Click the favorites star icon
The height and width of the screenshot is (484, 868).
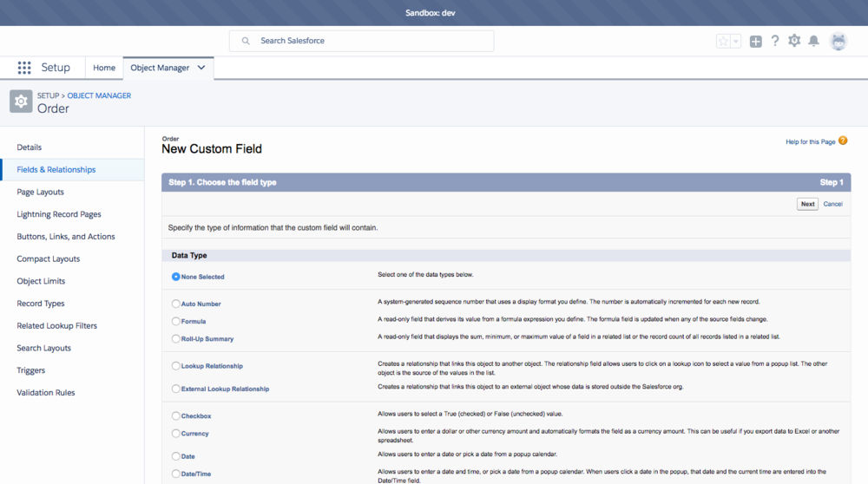point(723,41)
